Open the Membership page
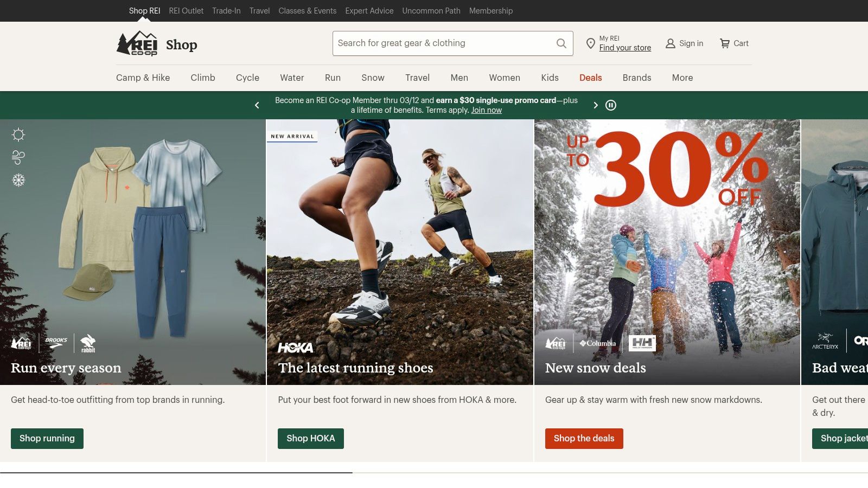The height and width of the screenshot is (488, 868). [491, 11]
